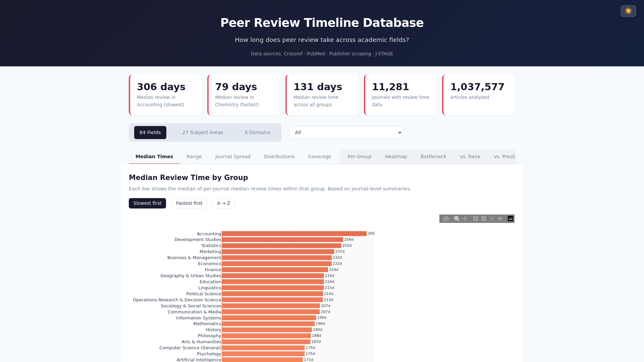Click the Accounting bar in the chart
This screenshot has height=362, width=644.
pyautogui.click(x=294, y=234)
